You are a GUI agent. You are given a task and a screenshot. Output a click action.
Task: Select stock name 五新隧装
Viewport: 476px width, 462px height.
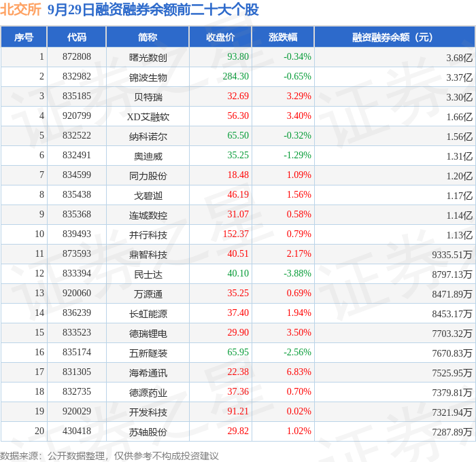tap(148, 353)
